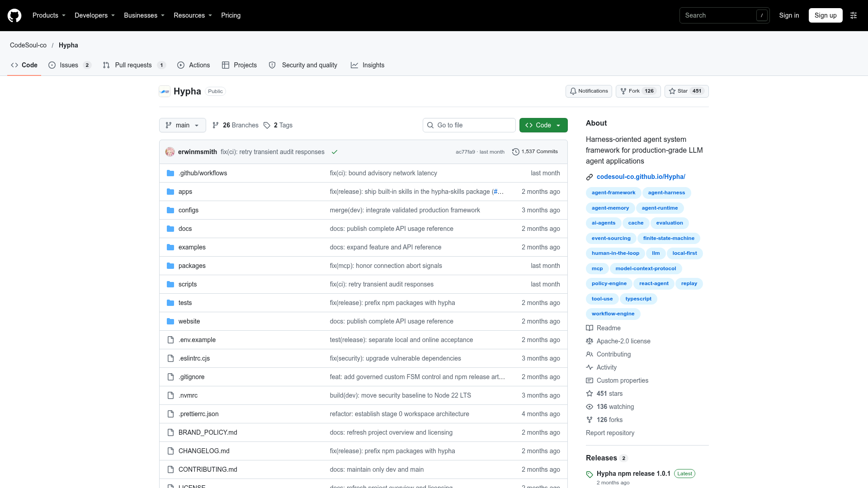This screenshot has height=488, width=868.
Task: Open the CHANGELOG.md file
Action: (x=204, y=451)
